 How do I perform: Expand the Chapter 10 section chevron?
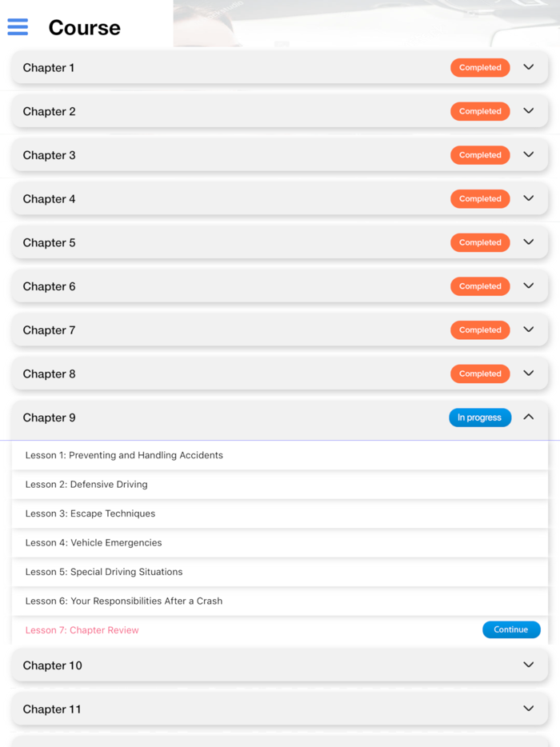tap(528, 665)
